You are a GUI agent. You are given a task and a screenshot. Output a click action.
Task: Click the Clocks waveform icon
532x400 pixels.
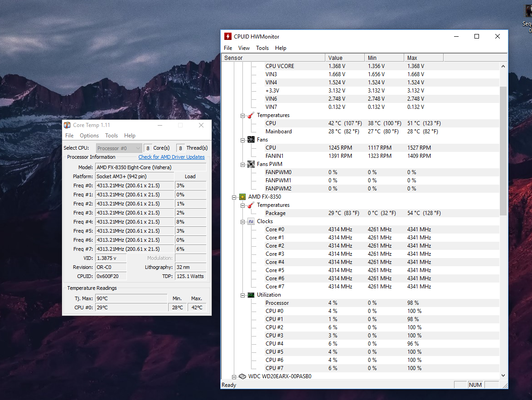pos(251,221)
